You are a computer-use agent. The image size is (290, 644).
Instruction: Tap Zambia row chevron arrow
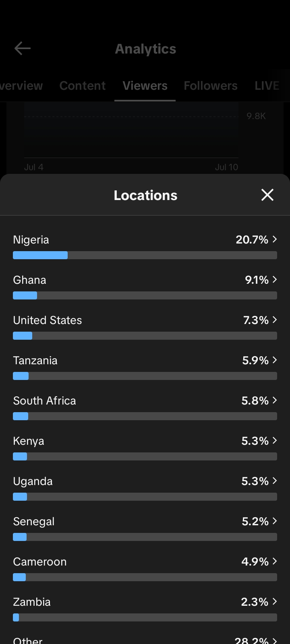tap(275, 601)
